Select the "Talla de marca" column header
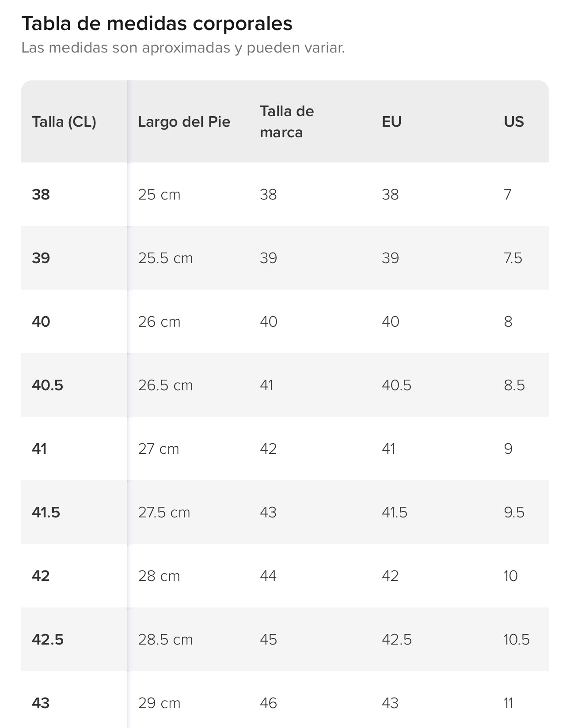 pos(287,122)
